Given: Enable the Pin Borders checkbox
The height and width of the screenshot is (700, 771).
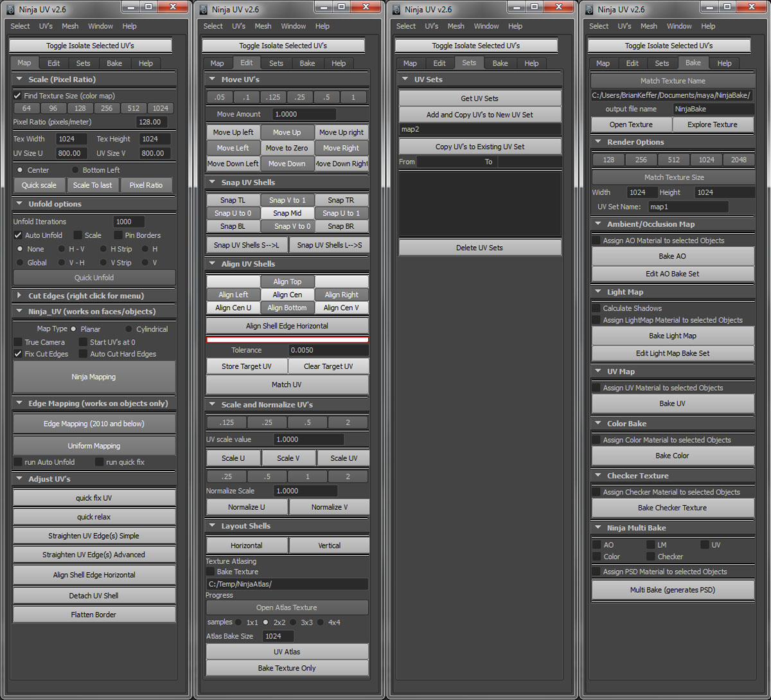Looking at the screenshot, I should coord(118,235).
